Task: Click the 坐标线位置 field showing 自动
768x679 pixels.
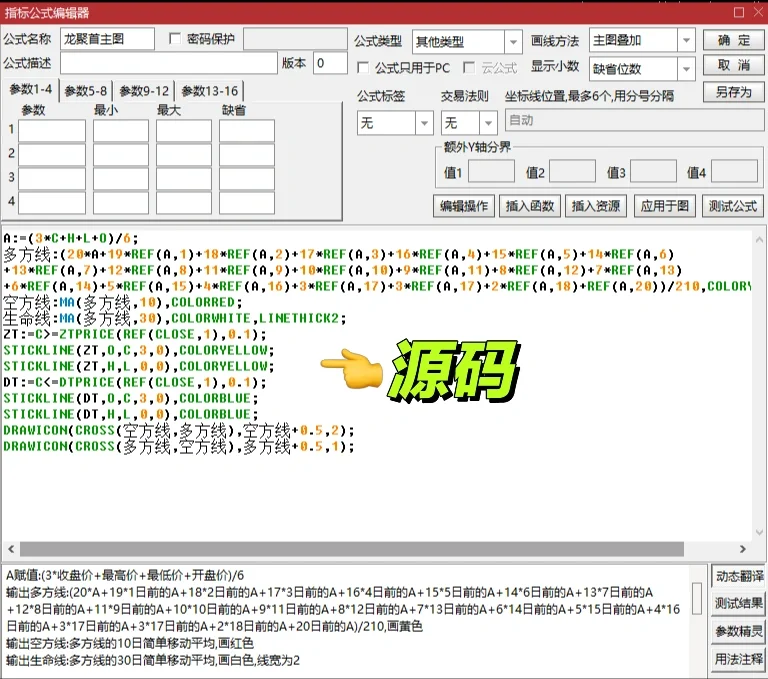Action: [634, 121]
